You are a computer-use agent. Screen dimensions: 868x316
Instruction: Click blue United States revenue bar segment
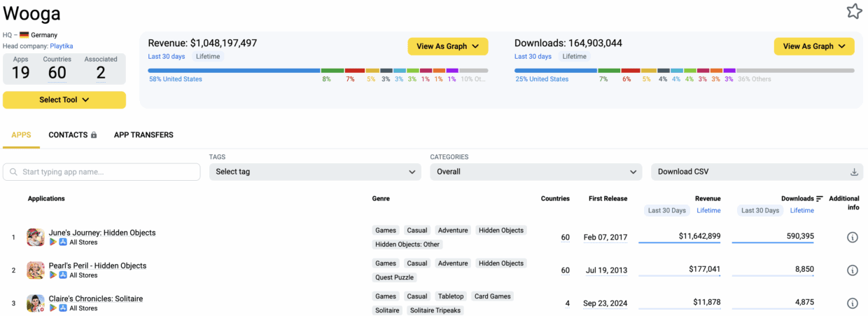(234, 71)
